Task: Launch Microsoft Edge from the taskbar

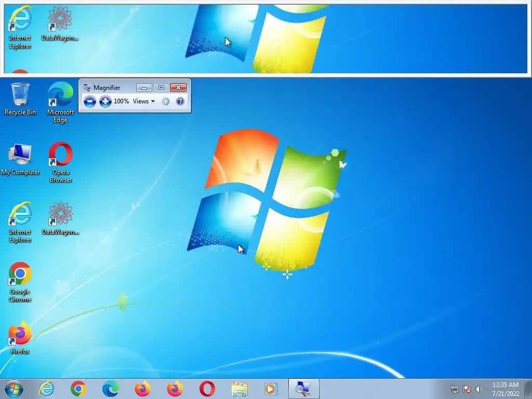Action: point(111,389)
